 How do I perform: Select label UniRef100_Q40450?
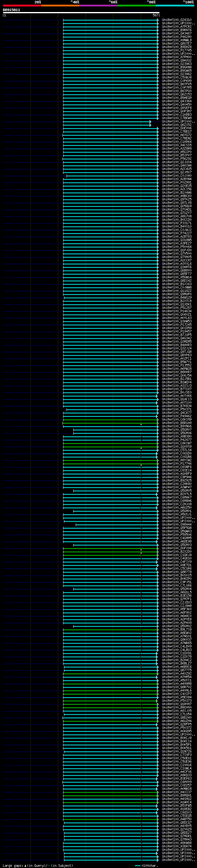click(177, 104)
